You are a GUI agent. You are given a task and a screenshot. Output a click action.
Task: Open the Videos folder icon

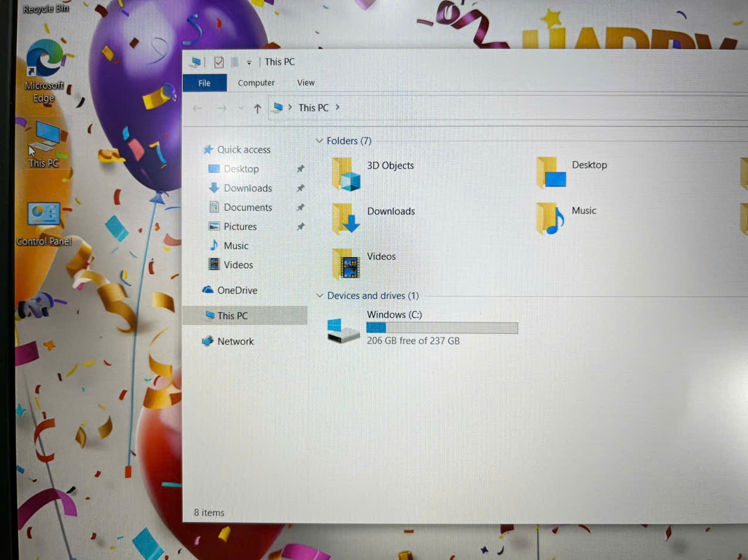coord(346,265)
